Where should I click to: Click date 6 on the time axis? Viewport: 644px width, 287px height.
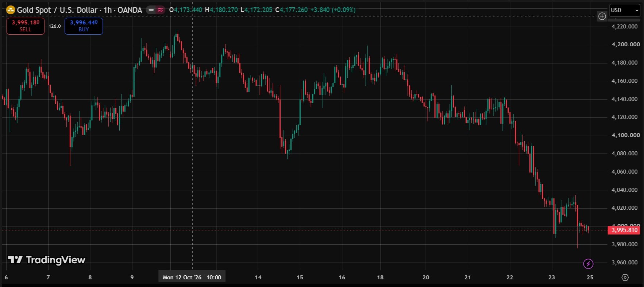(x=6, y=278)
